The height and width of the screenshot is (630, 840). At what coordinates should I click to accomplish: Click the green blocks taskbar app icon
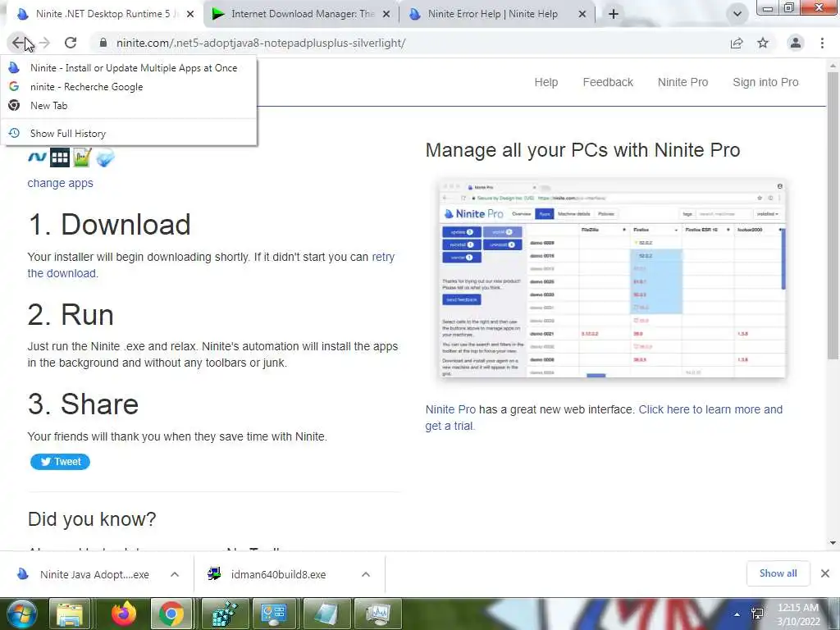[x=224, y=614]
